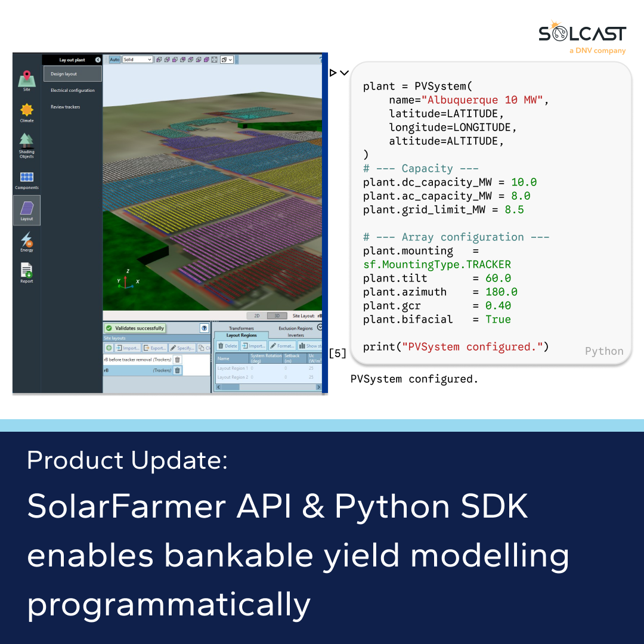Screen dimensions: 644x644
Task: Toggle the Auto button in 3D toolbar
Action: tap(114, 60)
